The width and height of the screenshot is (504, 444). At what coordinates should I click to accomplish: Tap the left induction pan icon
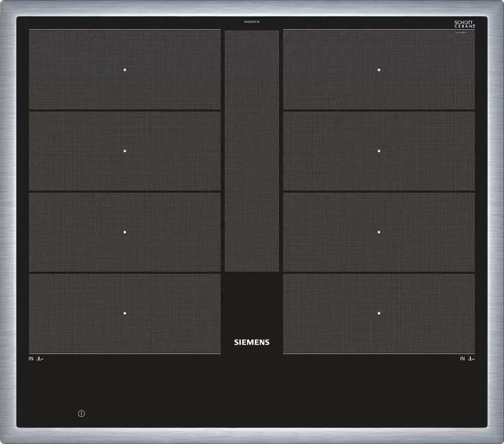coord(40,359)
